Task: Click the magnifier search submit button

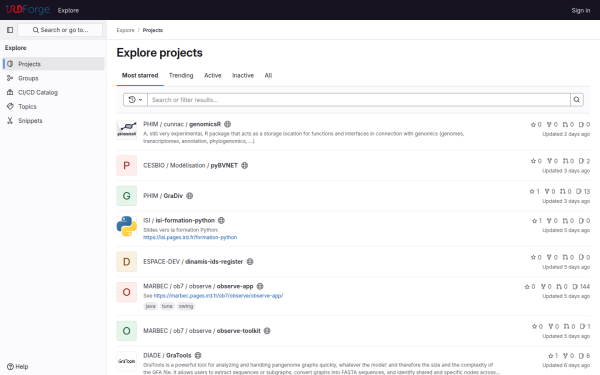Action: coord(577,99)
